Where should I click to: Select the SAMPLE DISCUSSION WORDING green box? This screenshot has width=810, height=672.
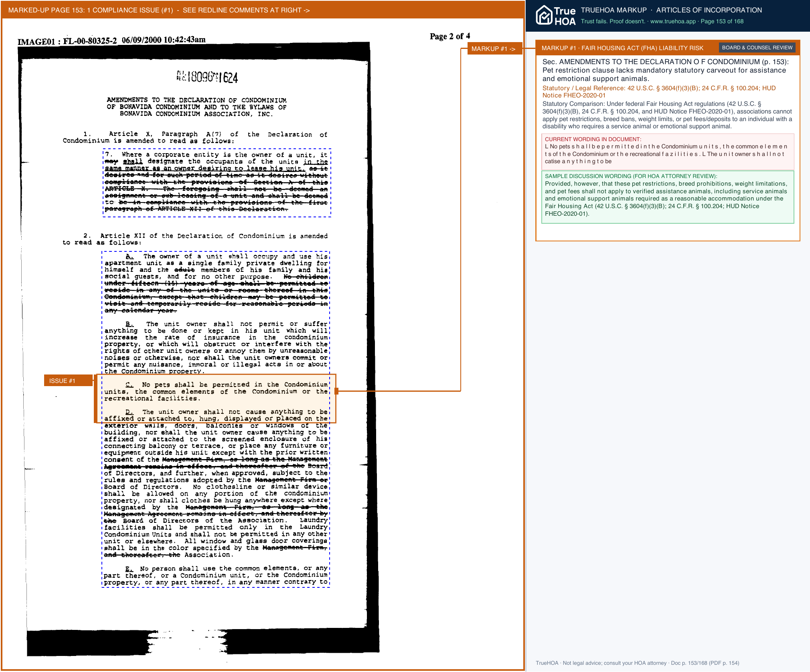pyautogui.click(x=668, y=197)
